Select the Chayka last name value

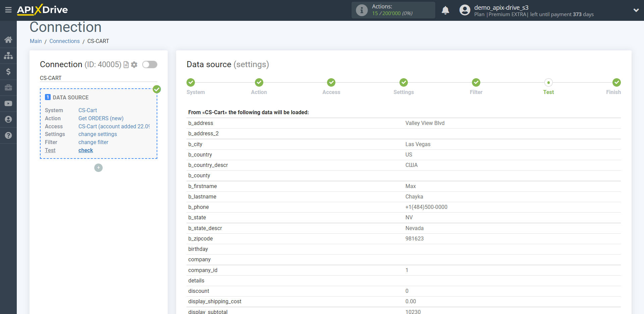[x=414, y=196]
